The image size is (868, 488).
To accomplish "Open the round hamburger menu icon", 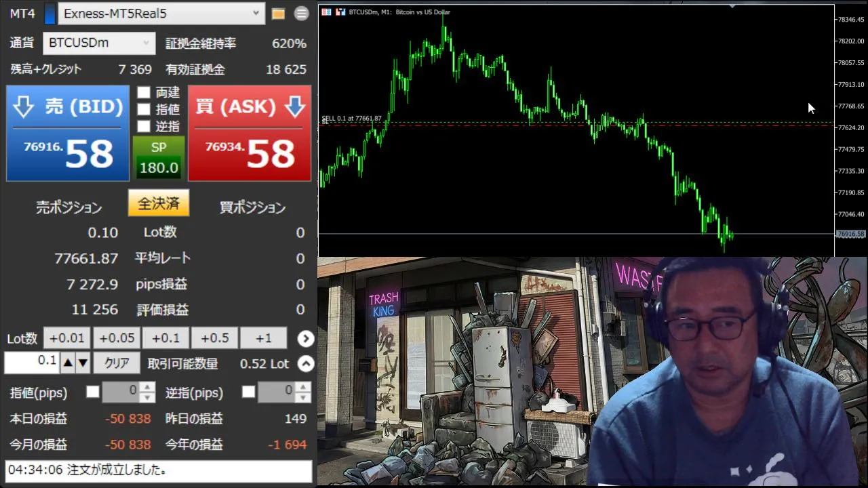I will 301,14.
